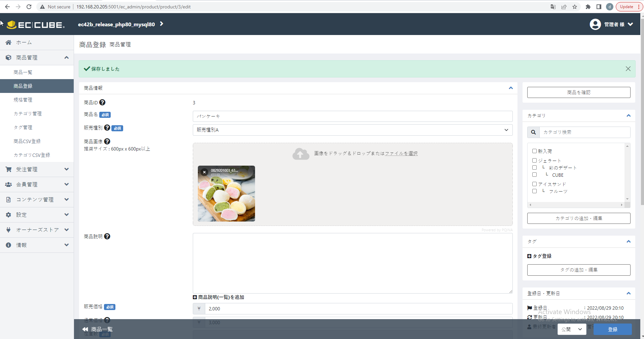The height and width of the screenshot is (339, 644).
Task: Enable the ジェラート category checkbox
Action: tap(534, 160)
